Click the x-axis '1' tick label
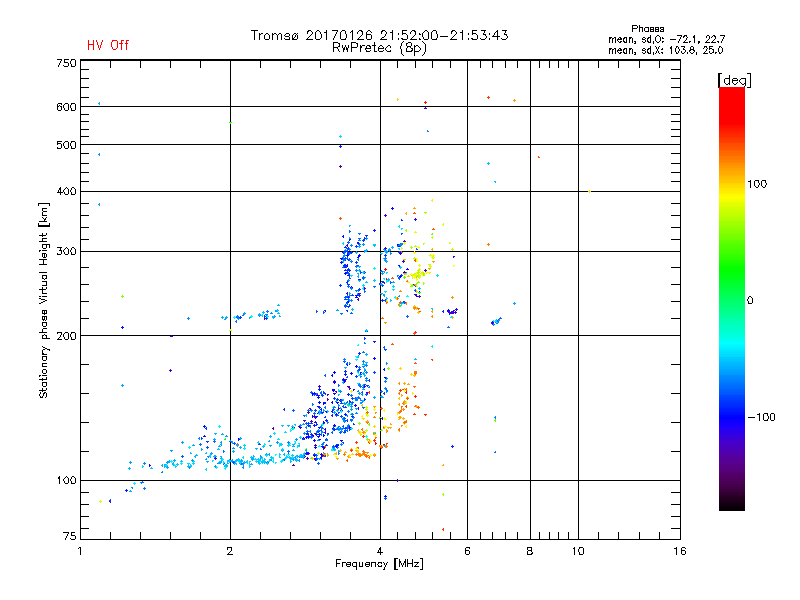 coord(80,551)
